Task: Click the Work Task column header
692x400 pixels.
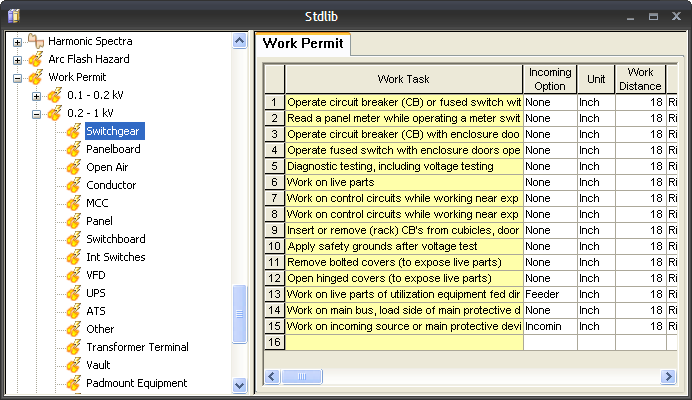Action: click(x=403, y=79)
